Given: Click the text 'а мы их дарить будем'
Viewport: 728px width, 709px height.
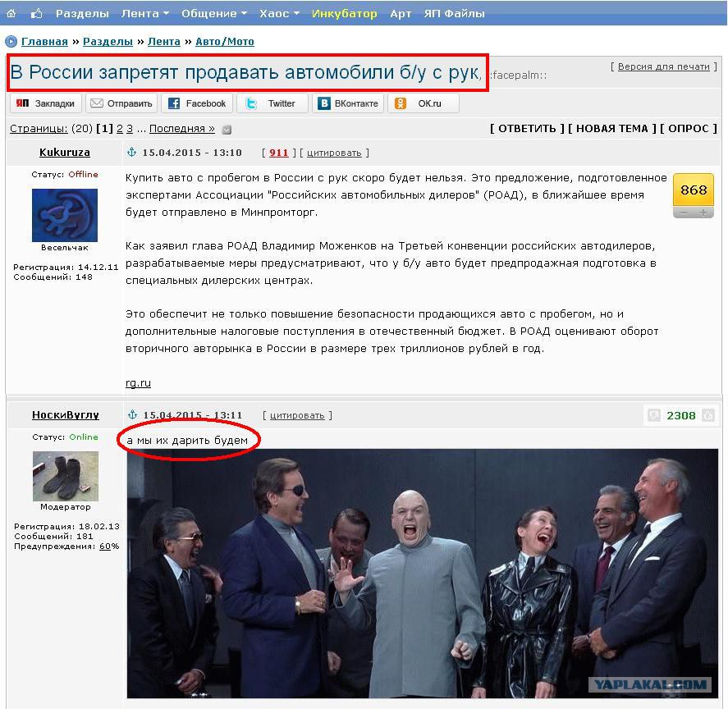Looking at the screenshot, I should (x=187, y=440).
